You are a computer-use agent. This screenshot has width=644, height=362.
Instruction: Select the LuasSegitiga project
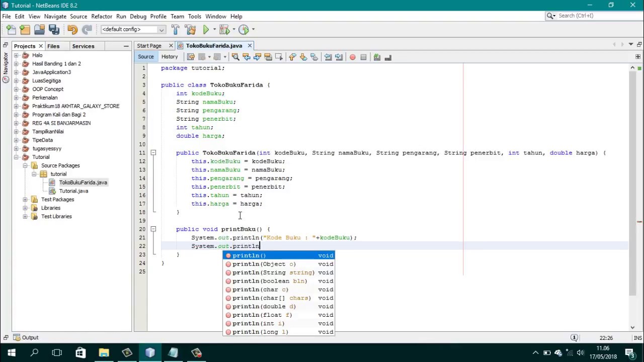click(46, 80)
